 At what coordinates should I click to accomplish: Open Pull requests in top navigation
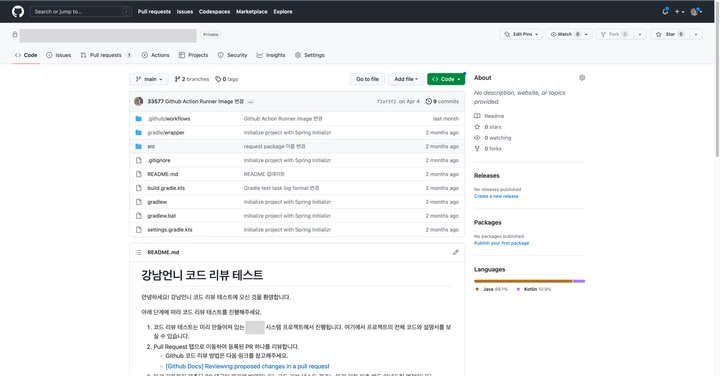[154, 11]
